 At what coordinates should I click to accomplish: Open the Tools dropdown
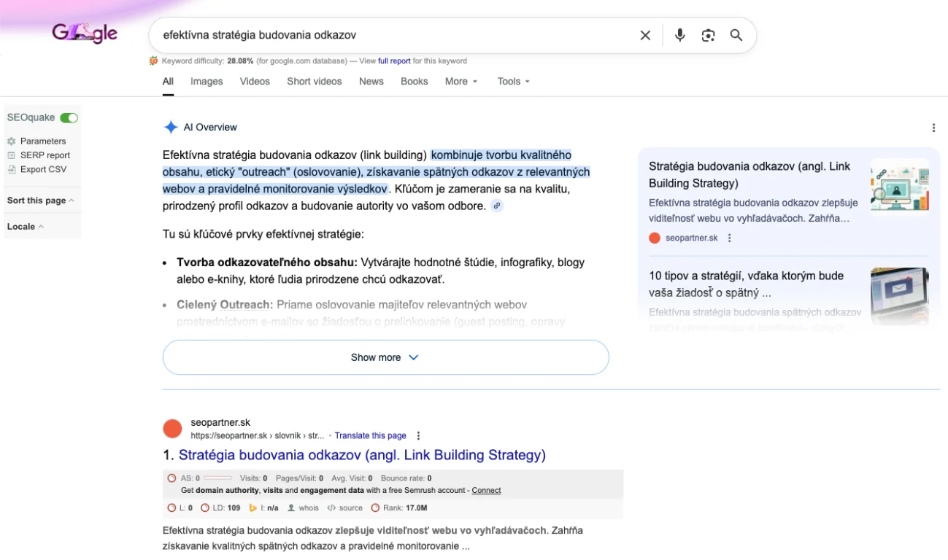tap(513, 82)
